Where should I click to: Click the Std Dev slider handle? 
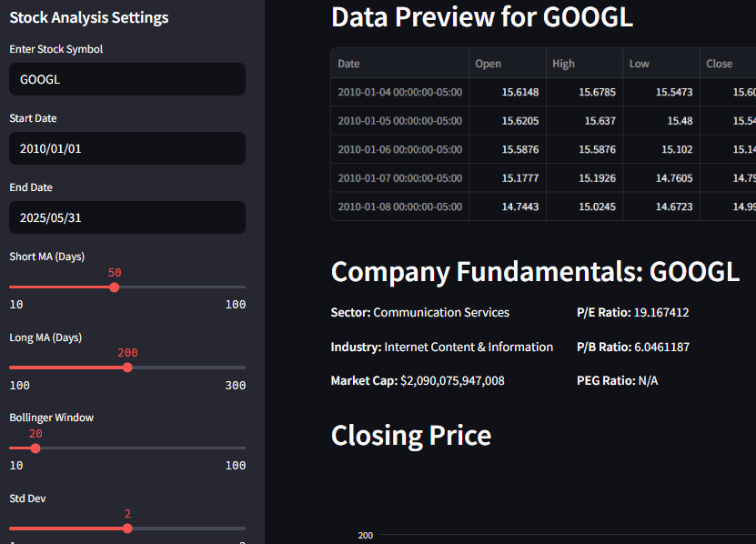pos(127,528)
